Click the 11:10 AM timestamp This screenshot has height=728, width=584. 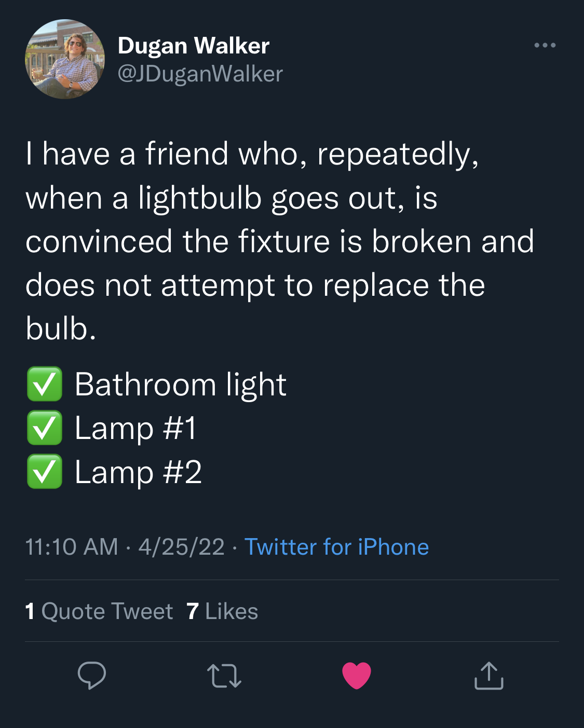[72, 547]
